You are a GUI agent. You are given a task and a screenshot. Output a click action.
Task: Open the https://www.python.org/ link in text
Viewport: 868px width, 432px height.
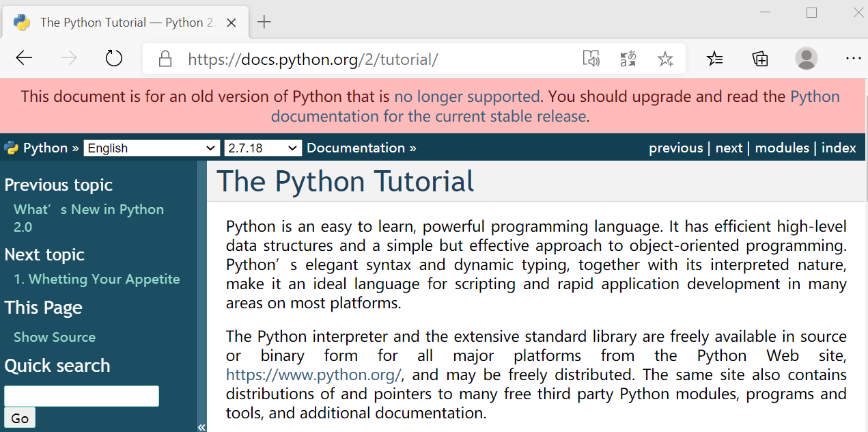pyautogui.click(x=314, y=375)
